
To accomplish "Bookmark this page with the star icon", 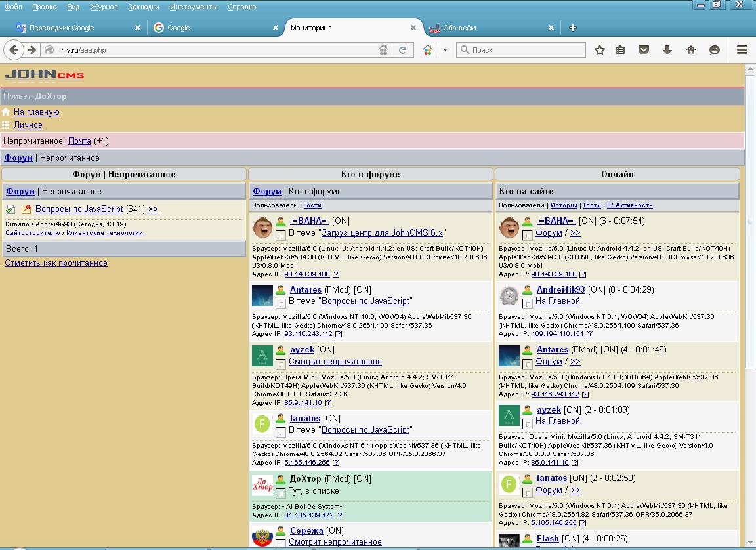I will click(x=599, y=50).
